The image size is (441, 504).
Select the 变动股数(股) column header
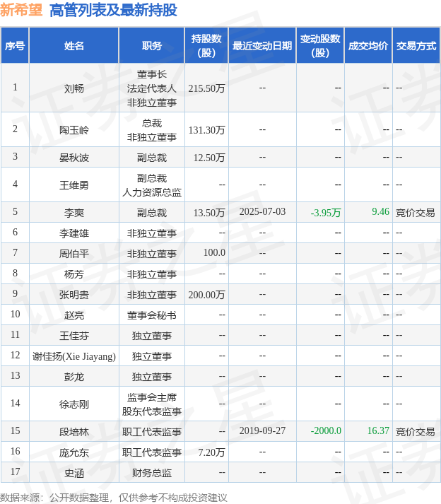click(x=320, y=46)
